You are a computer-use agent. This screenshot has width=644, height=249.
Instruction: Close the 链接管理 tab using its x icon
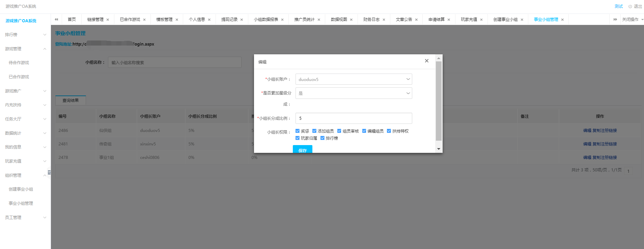tap(108, 20)
